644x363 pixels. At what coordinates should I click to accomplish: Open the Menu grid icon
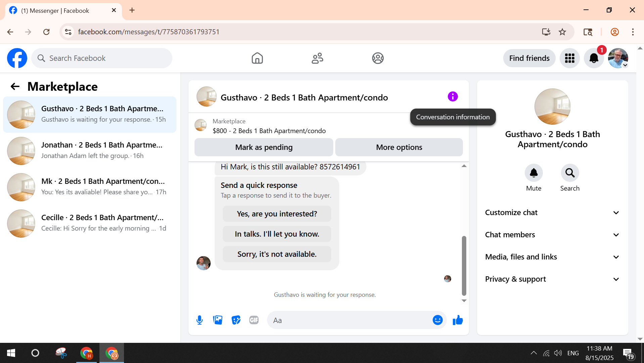click(570, 58)
